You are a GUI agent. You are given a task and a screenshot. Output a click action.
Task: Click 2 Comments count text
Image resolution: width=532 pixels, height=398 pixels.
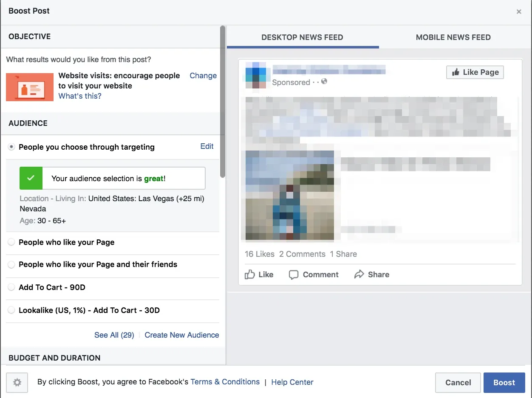302,254
